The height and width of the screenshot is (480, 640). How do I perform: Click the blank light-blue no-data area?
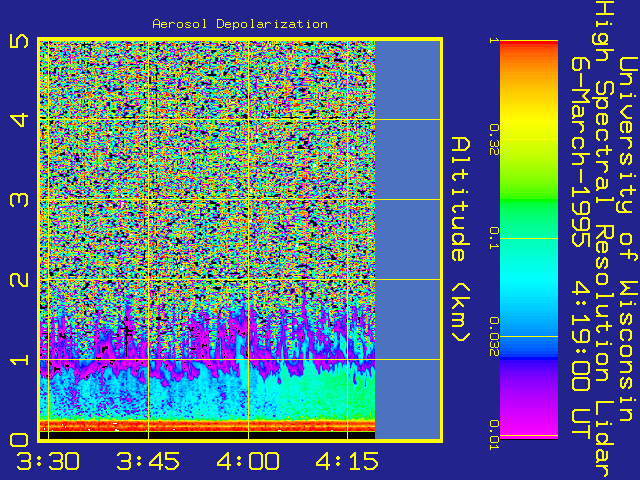coord(408,240)
